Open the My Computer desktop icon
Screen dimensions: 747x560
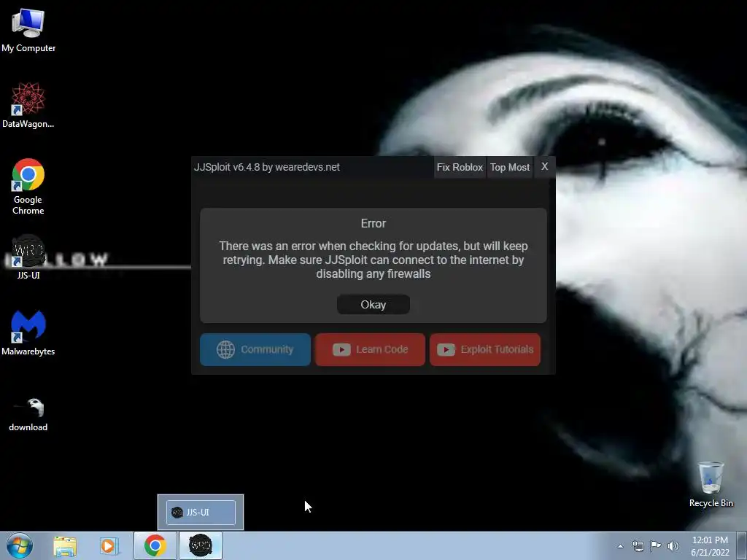pyautogui.click(x=28, y=29)
